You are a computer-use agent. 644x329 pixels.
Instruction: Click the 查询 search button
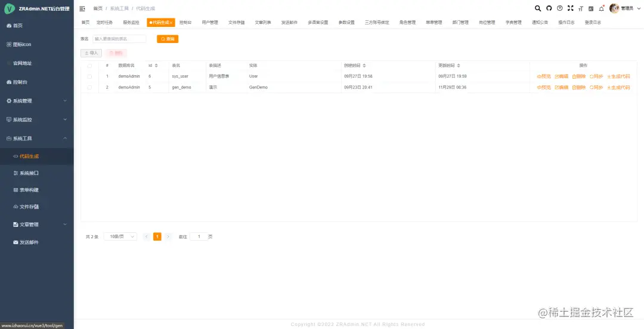coord(168,39)
